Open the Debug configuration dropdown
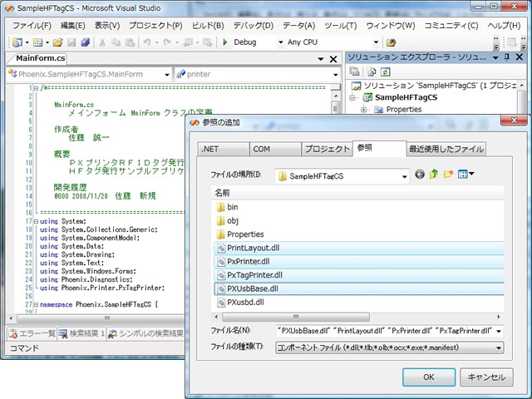 (x=281, y=42)
